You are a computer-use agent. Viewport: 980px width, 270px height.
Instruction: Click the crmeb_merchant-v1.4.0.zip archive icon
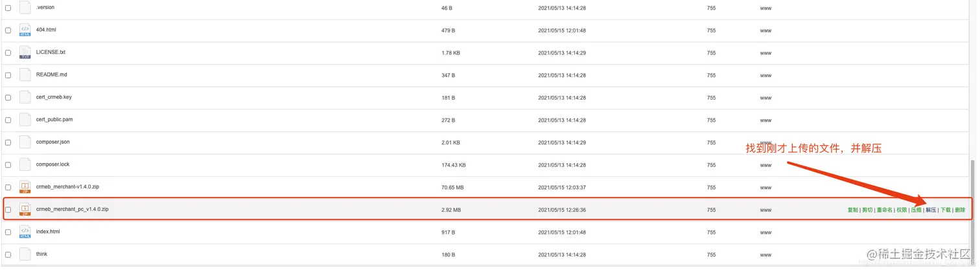click(x=25, y=187)
